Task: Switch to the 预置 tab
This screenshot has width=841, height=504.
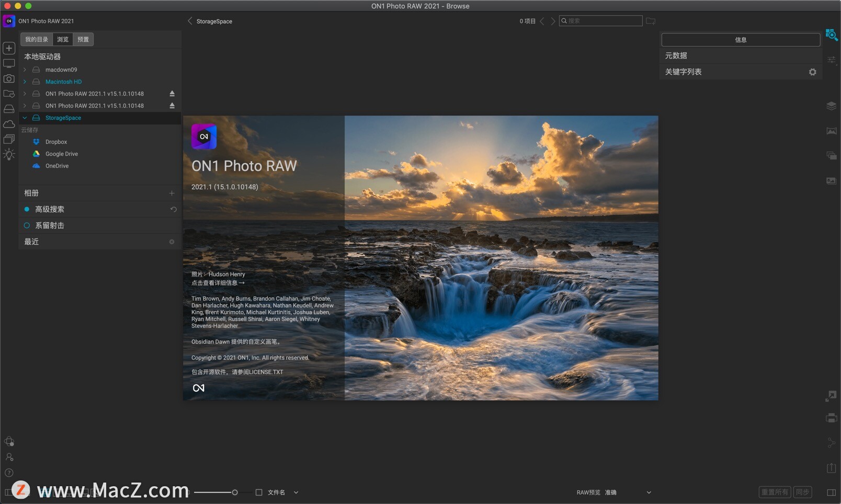Action: tap(83, 39)
